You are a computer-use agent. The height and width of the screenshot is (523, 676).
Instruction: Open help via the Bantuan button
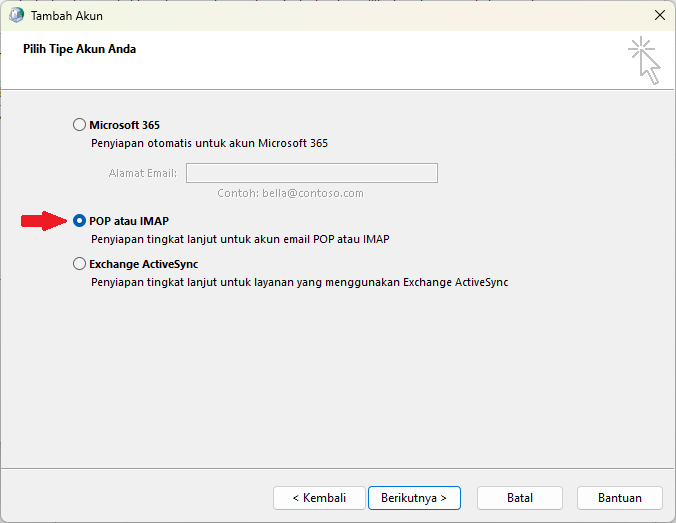[619, 497]
